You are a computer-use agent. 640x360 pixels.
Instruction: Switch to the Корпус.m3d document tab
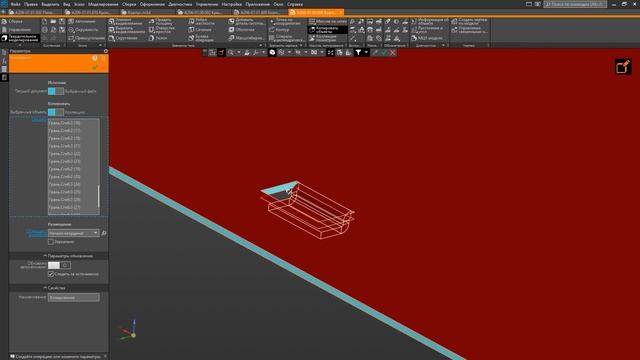[x=139, y=12]
